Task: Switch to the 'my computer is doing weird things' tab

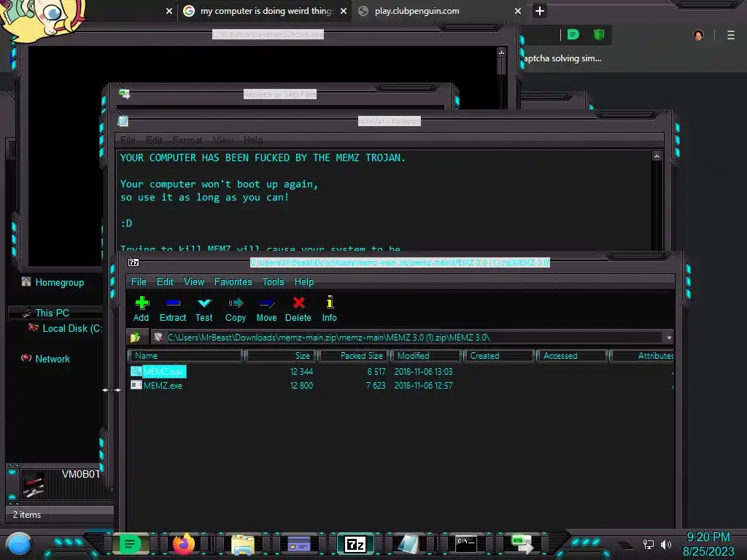Action: tap(266, 11)
